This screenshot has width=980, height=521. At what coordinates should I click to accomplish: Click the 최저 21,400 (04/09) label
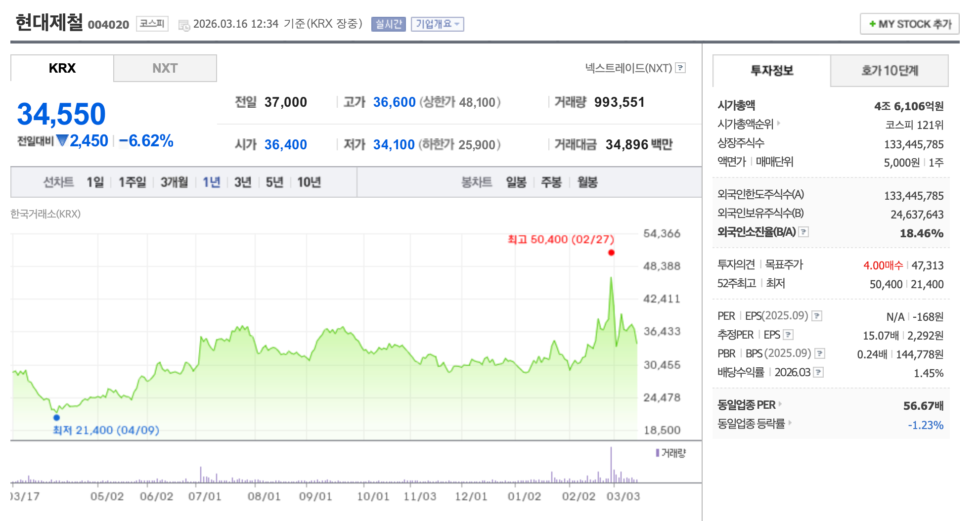click(106, 430)
